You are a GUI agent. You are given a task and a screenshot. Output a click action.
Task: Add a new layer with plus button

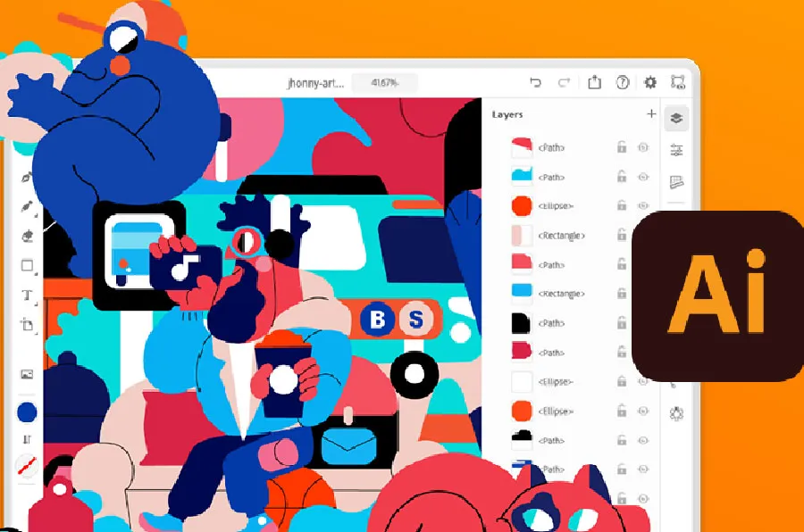click(651, 114)
